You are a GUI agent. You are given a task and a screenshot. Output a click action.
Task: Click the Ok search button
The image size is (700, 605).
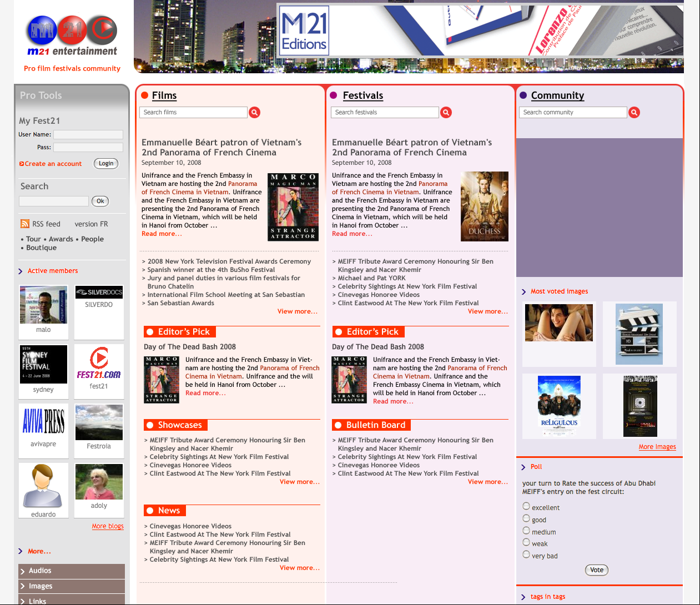(x=100, y=201)
